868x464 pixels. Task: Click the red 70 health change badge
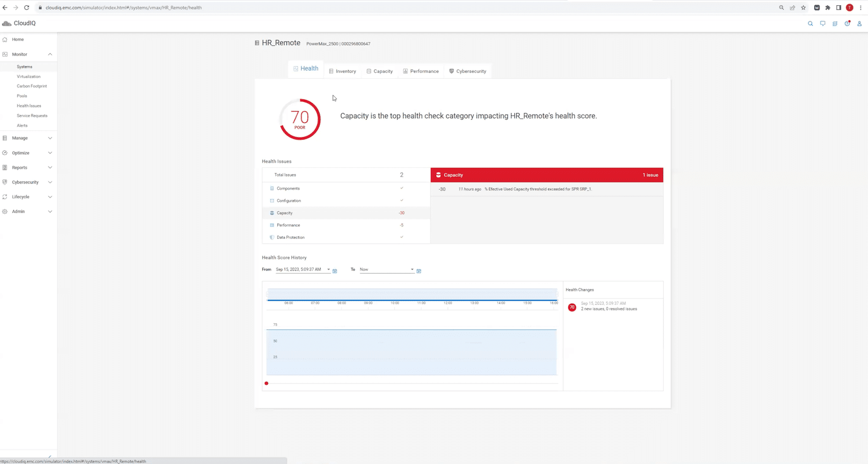tap(572, 307)
